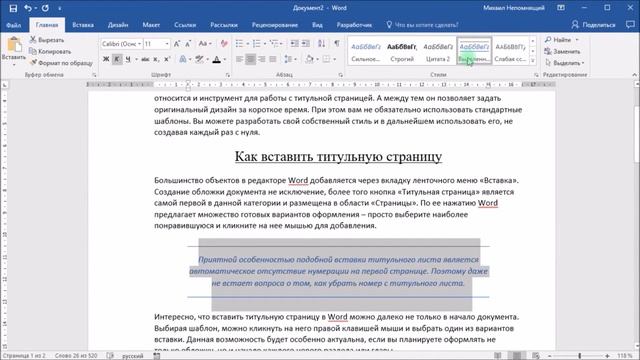Toggle subscript x₂ formatting
Image resolution: width=640 pixels, height=360 pixels.
click(156, 59)
